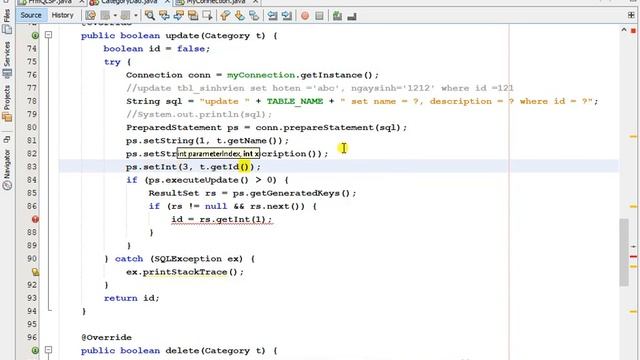Image resolution: width=640 pixels, height=360 pixels.
Task: Jump to next search occurrence
Action: [x=179, y=16]
